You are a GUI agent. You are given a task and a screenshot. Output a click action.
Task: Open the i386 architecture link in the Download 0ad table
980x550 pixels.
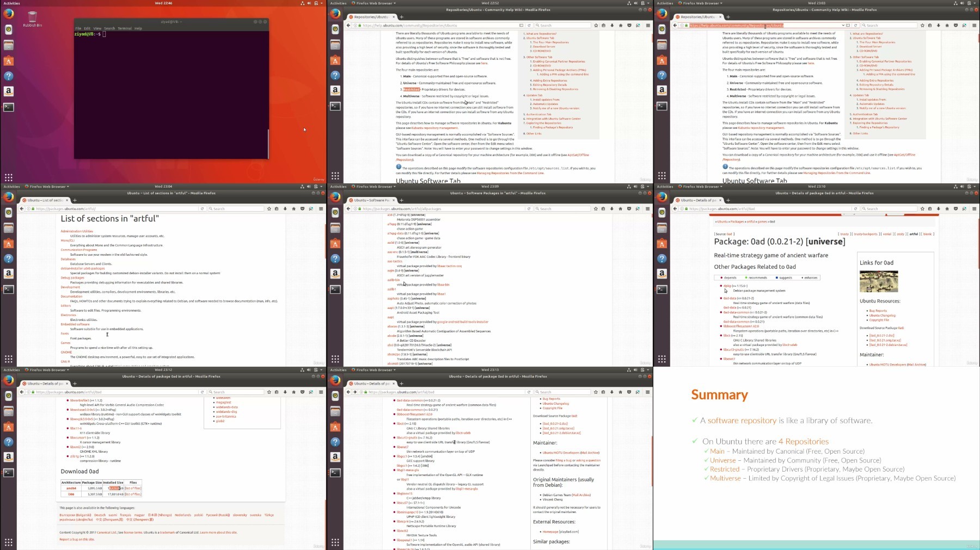pos(71,494)
